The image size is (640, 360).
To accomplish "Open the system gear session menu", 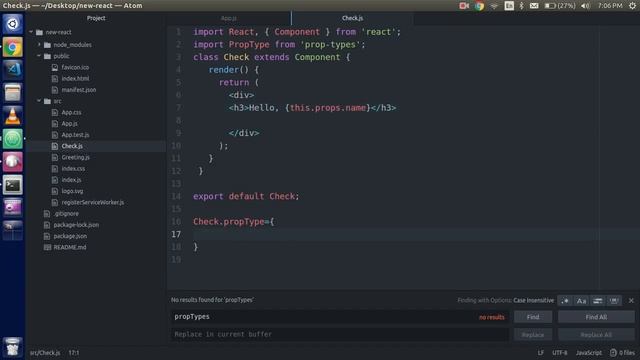I will click(x=632, y=6).
